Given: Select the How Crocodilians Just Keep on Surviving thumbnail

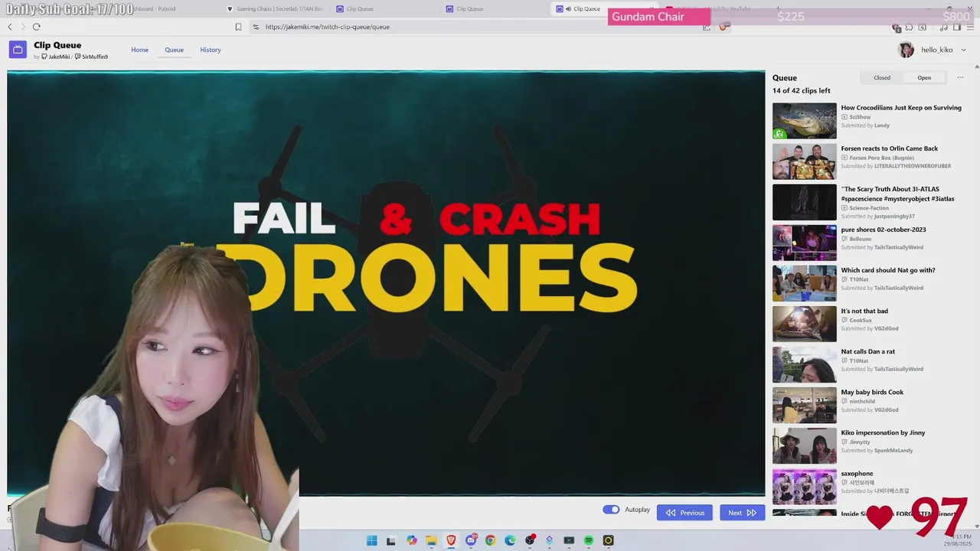Looking at the screenshot, I should [804, 121].
